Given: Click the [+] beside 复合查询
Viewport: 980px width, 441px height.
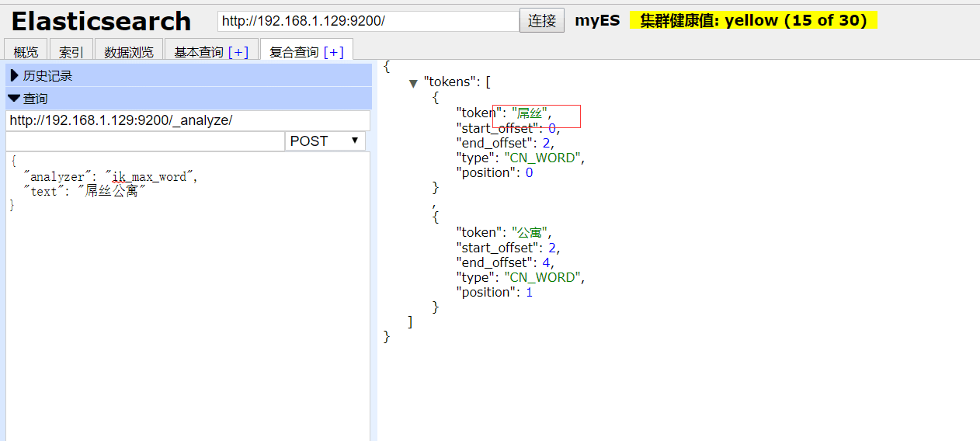Looking at the screenshot, I should point(334,52).
